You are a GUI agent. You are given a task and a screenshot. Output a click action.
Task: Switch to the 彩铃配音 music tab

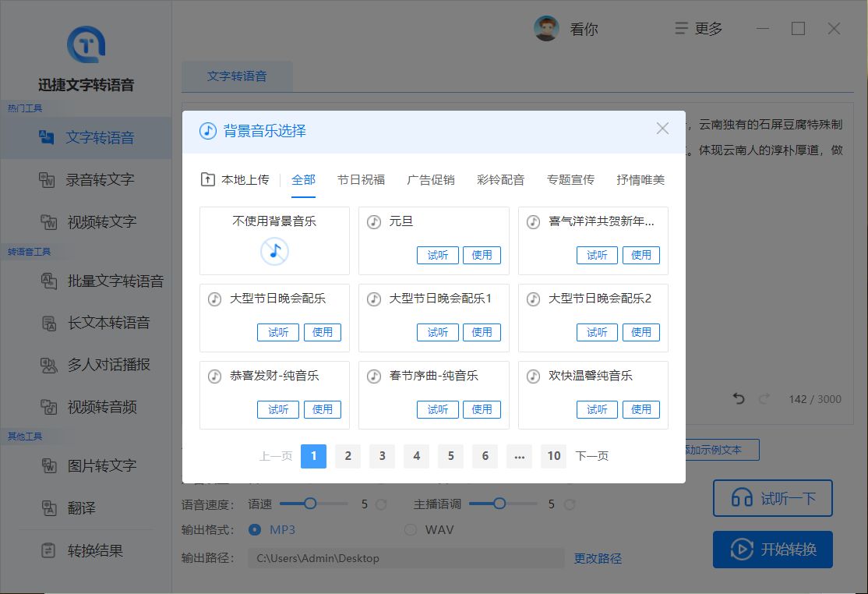[x=500, y=179]
